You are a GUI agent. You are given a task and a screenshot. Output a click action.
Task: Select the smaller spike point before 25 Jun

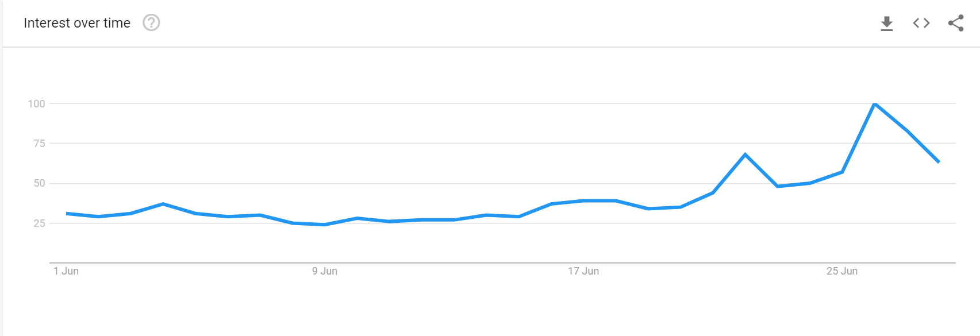coord(745,155)
